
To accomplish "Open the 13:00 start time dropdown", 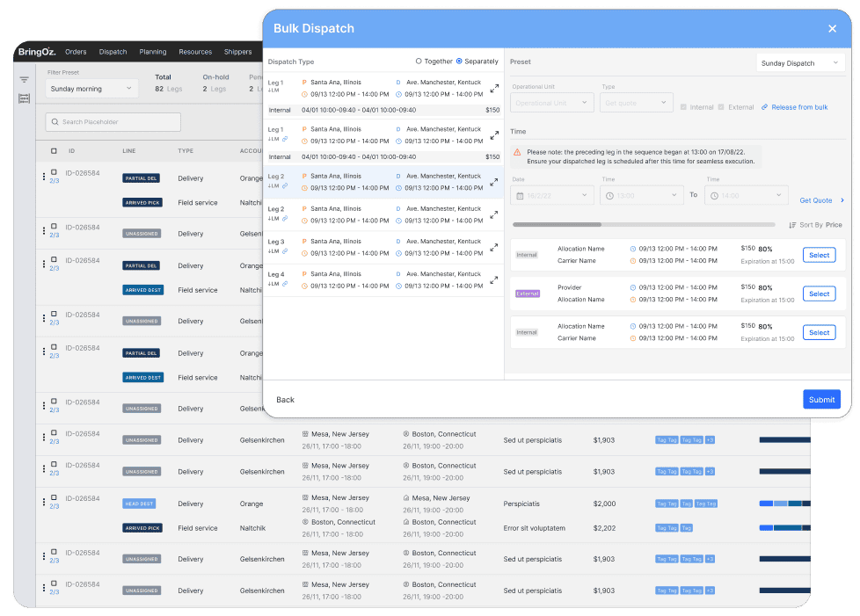I will pyautogui.click(x=642, y=196).
